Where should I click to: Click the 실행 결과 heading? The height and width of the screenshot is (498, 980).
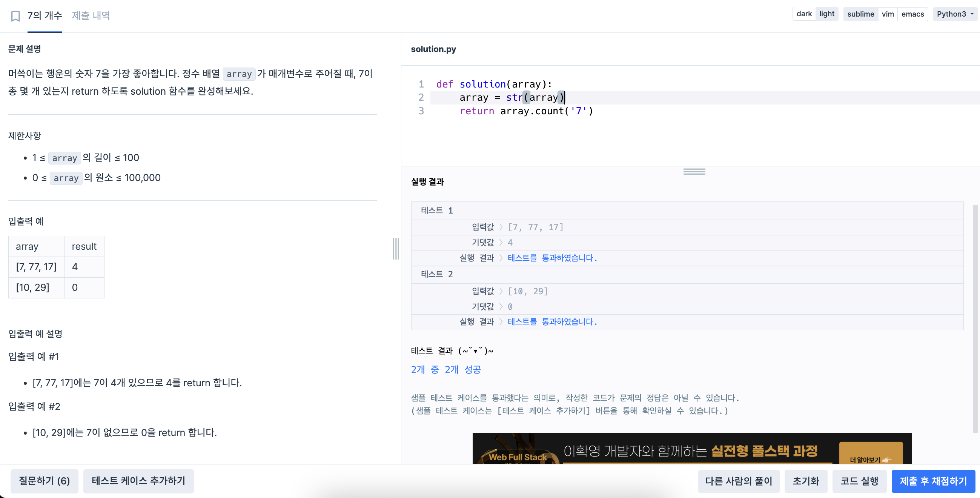tap(427, 182)
